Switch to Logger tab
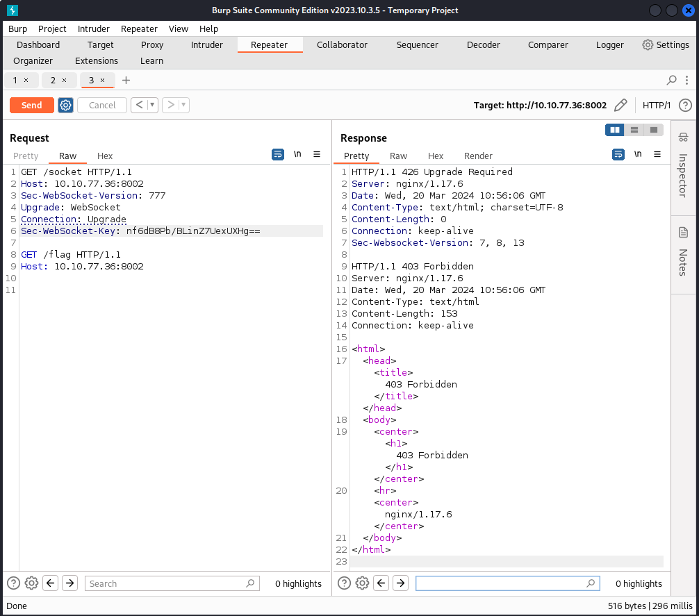The image size is (699, 616). coord(610,45)
